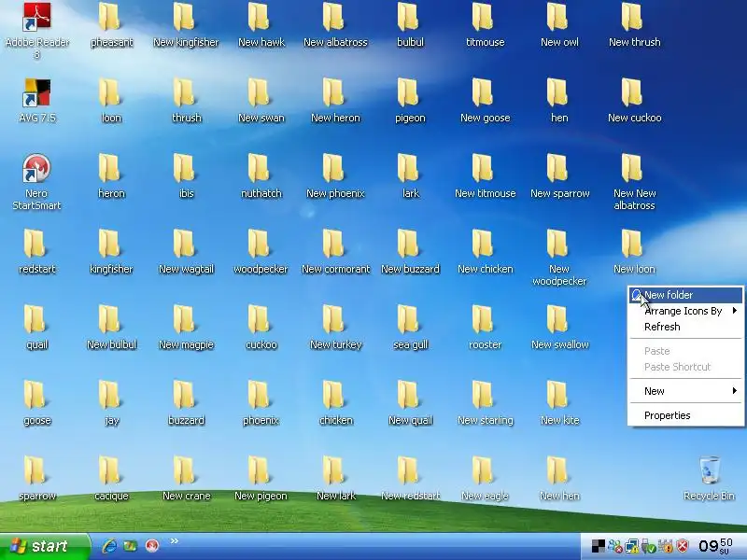Select the rooster folder
The height and width of the screenshot is (560, 747).
485,328
